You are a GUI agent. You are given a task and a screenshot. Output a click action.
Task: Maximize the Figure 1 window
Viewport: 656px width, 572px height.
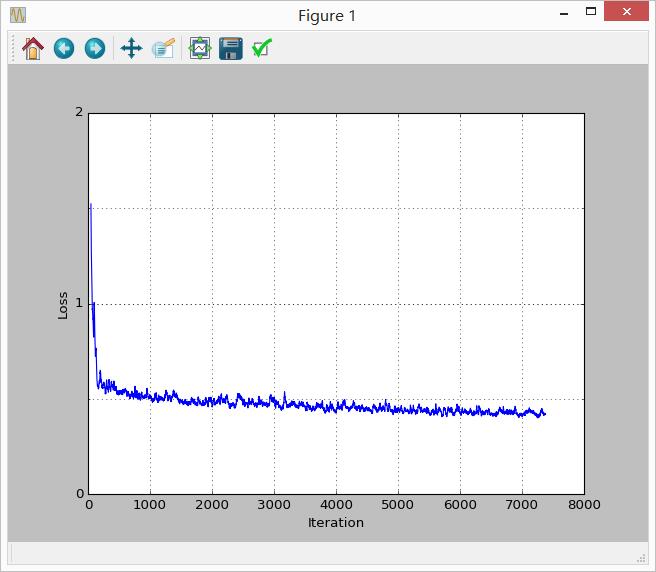tap(591, 13)
